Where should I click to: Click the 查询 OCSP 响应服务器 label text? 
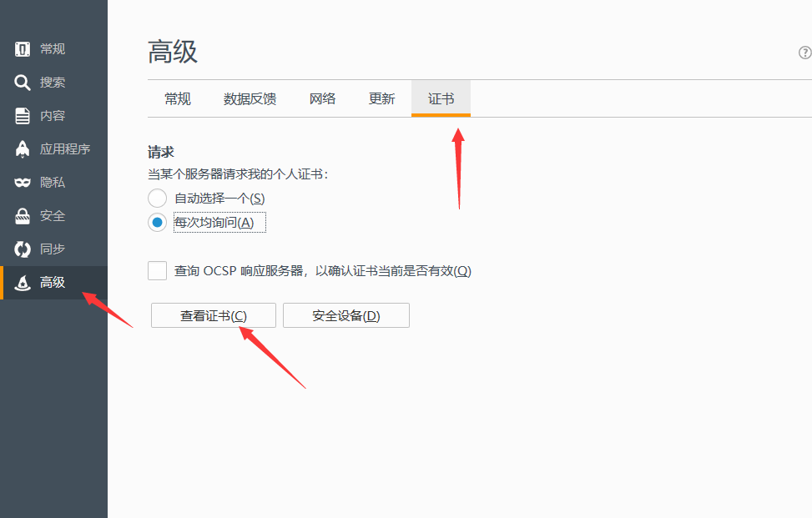coord(323,270)
